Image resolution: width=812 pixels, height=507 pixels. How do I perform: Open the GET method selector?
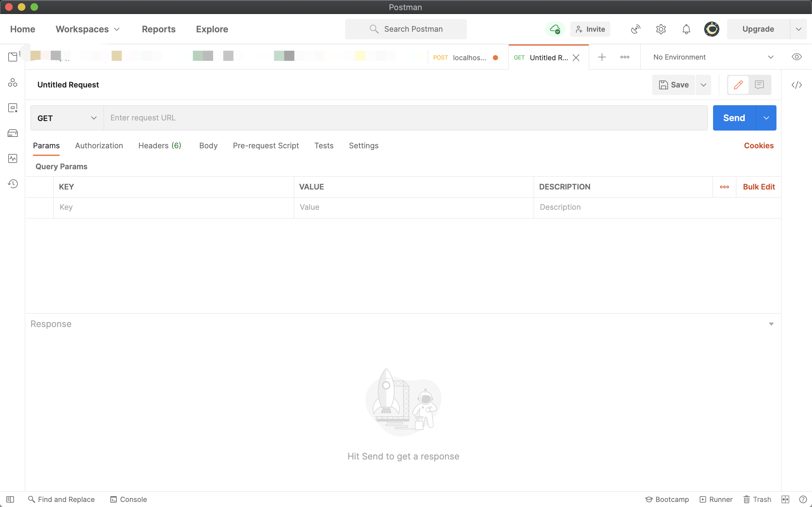[x=66, y=118]
